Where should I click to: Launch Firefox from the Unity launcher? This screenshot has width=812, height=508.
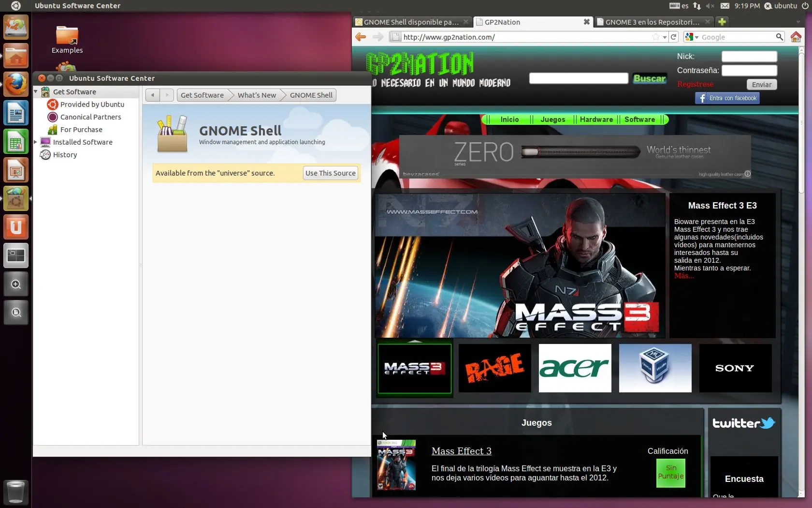tap(16, 84)
